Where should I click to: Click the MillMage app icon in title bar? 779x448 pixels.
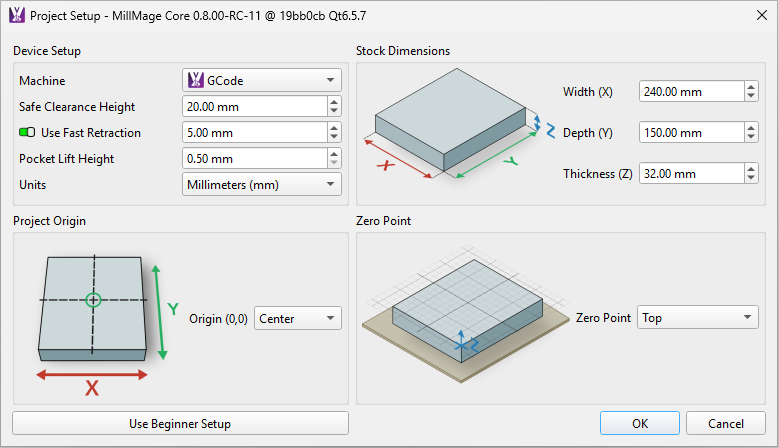click(x=16, y=16)
